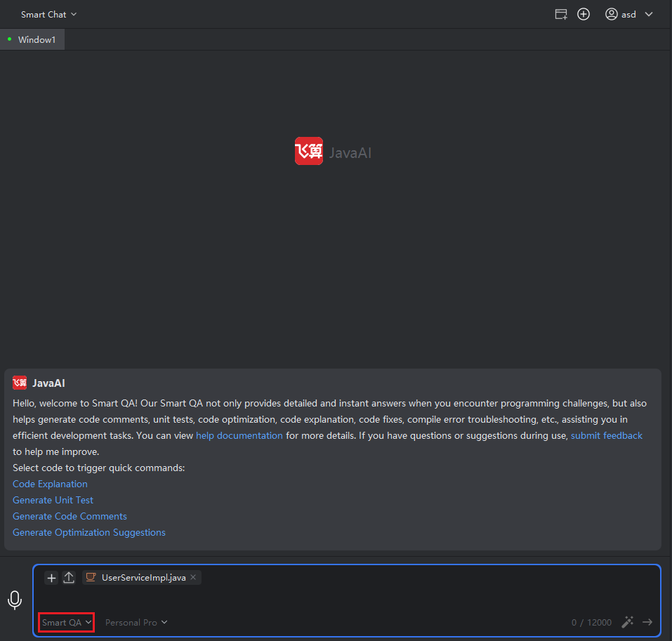Expand the Smart QA mode dropdown
The width and height of the screenshot is (672, 641).
click(67, 622)
